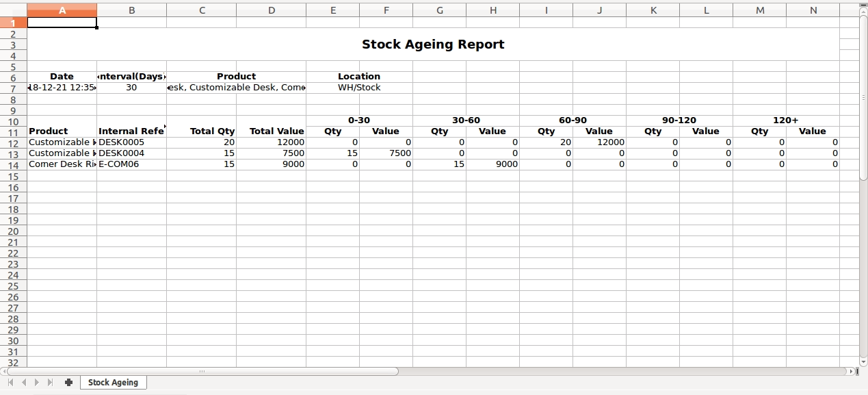This screenshot has height=395, width=868.
Task: Select the column J header
Action: (599, 10)
